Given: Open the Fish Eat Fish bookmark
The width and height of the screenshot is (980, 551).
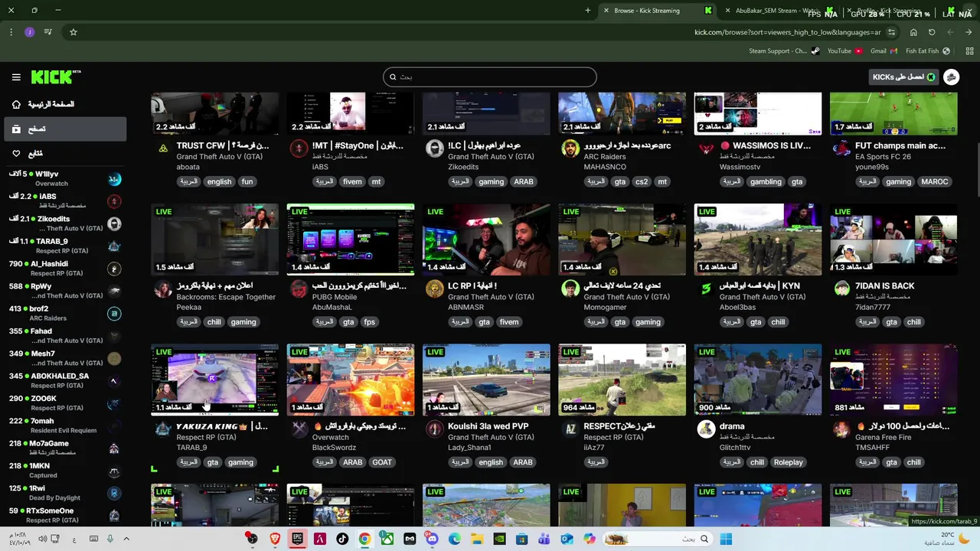Looking at the screenshot, I should (927, 51).
